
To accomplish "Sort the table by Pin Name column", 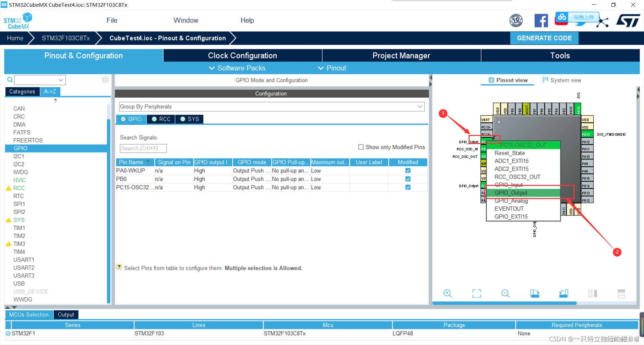I will coord(135,162).
